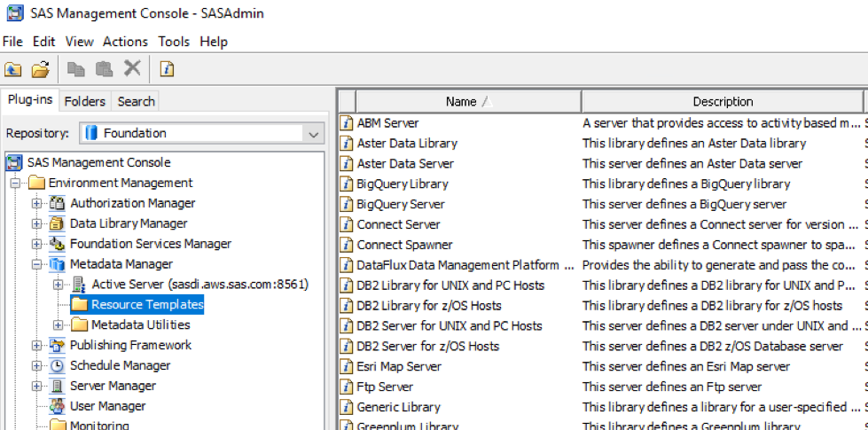This screenshot has height=430, width=868.
Task: Expand the Metadata Utilities folder
Action: [x=58, y=325]
